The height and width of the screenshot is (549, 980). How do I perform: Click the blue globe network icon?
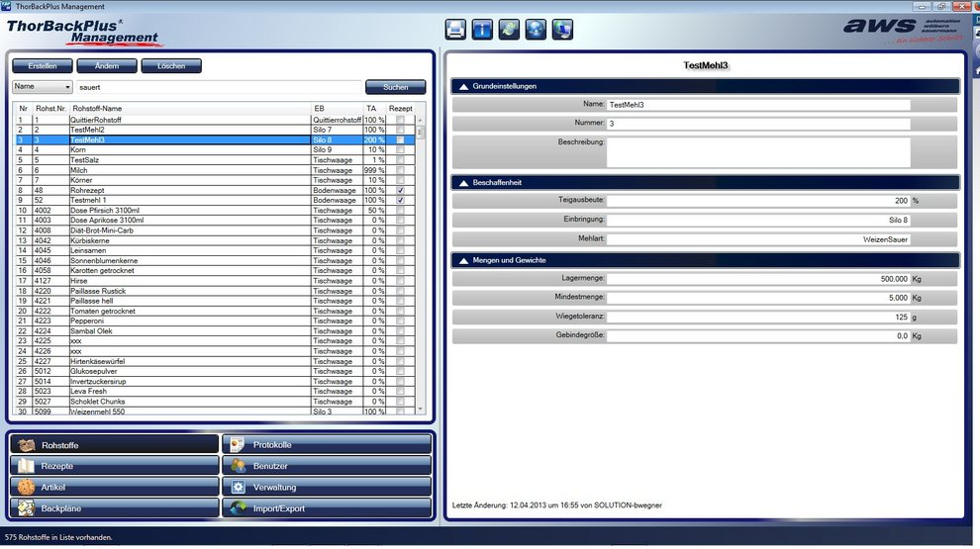click(x=536, y=30)
